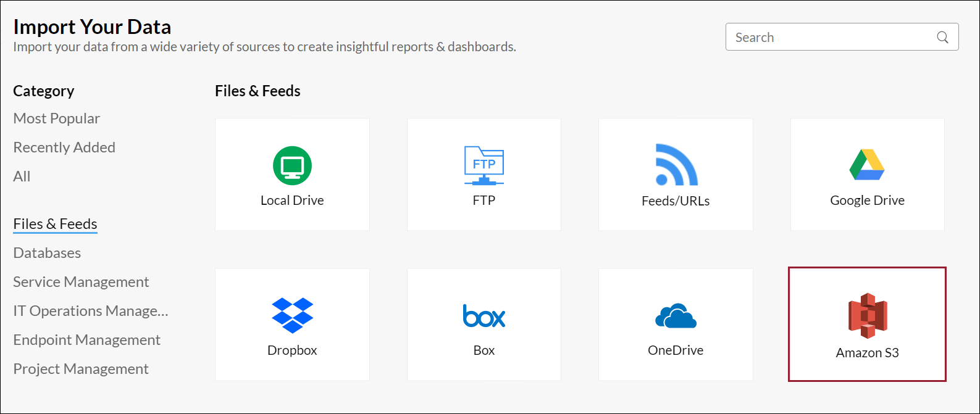The height and width of the screenshot is (414, 980).
Task: Pick the blue Feeds/URLs RSS icon
Action: (676, 165)
